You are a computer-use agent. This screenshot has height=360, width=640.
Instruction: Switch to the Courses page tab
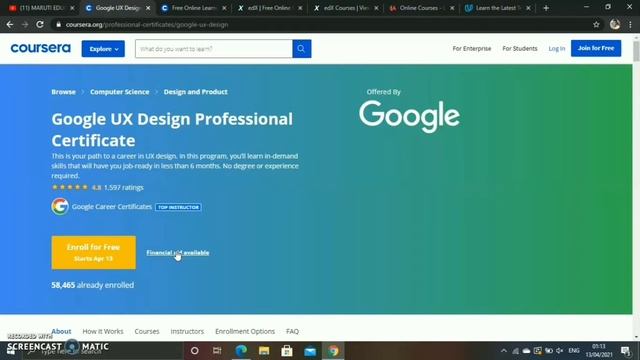tap(147, 331)
